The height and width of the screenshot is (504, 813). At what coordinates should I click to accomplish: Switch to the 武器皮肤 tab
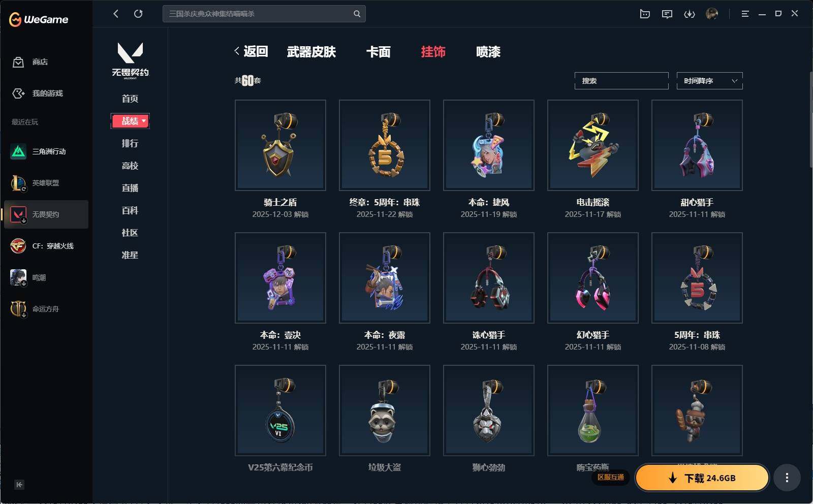click(x=311, y=52)
